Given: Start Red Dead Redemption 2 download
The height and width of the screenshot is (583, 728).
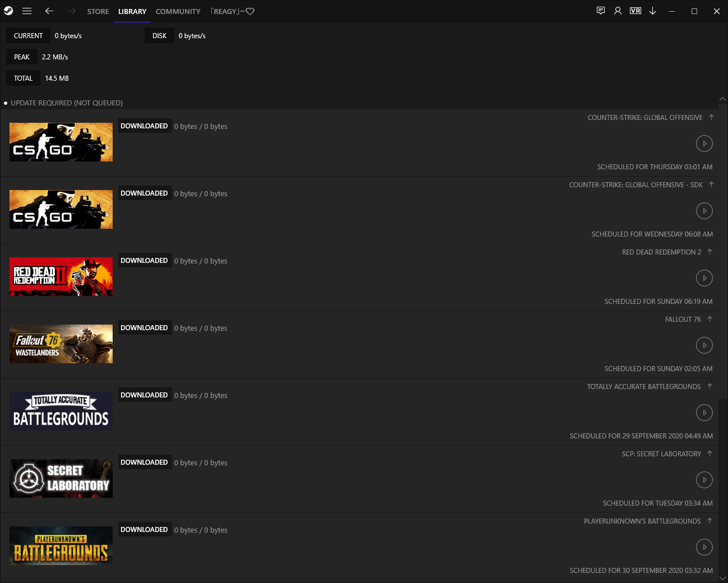Looking at the screenshot, I should click(704, 278).
